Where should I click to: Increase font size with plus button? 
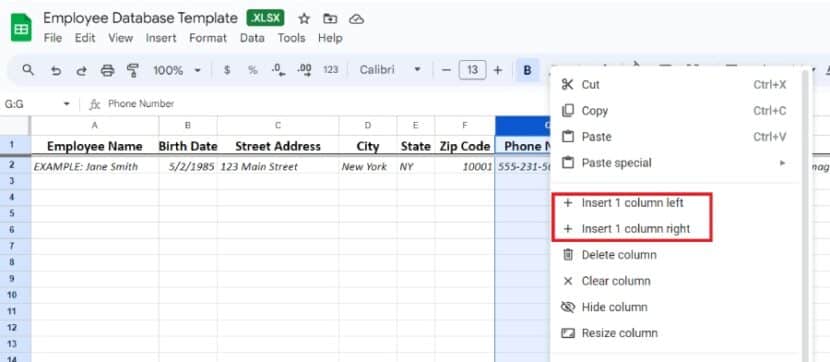(x=498, y=70)
